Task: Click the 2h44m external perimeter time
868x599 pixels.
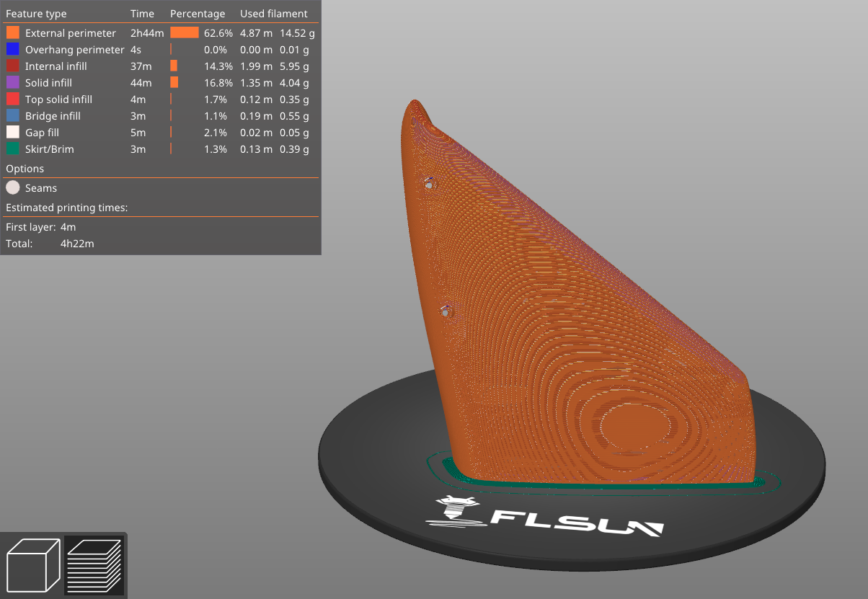Action: coord(148,33)
